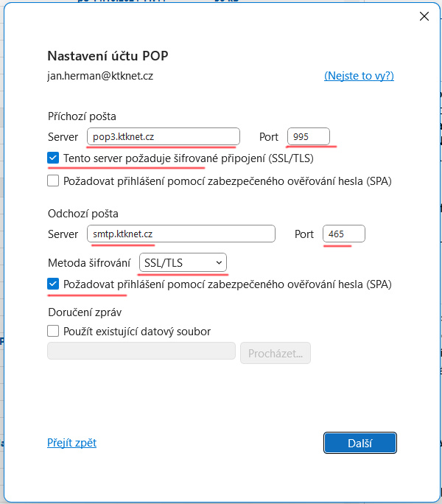Click the jan.herman@ktknet.cz email address text
Viewport: 442px width, 504px height.
(100, 75)
